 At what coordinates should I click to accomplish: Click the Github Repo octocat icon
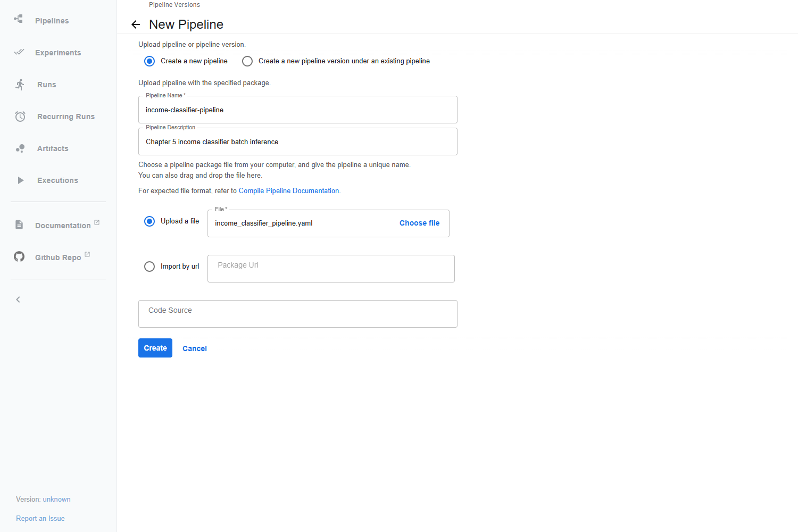pyautogui.click(x=19, y=256)
